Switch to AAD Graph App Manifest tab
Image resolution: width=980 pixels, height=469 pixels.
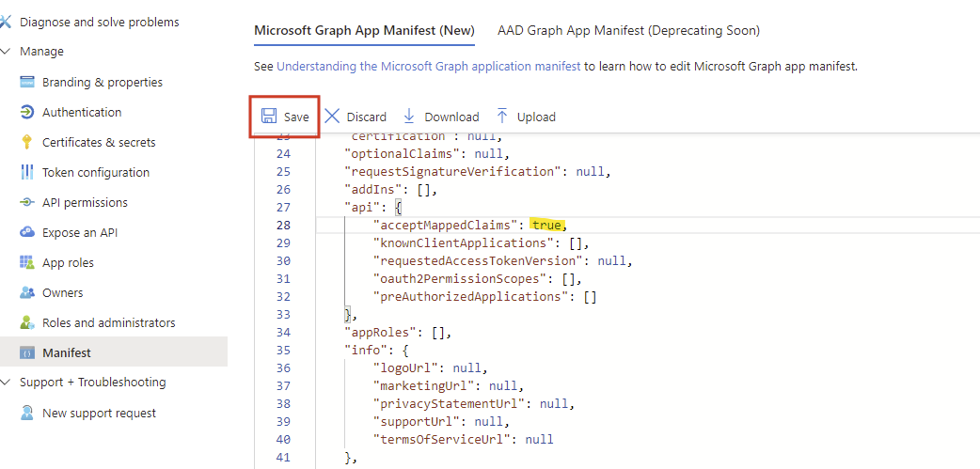[628, 30]
